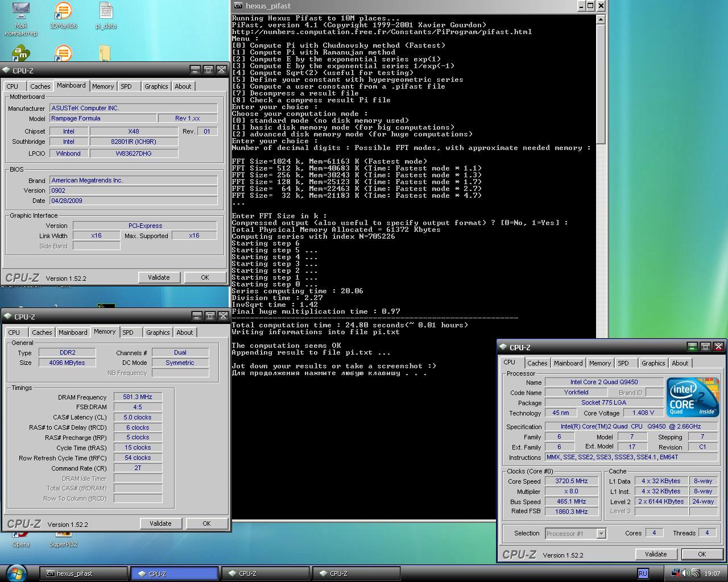Click the American Megatrends Inc. BIOS brand
728x582 pixels.
click(133, 180)
